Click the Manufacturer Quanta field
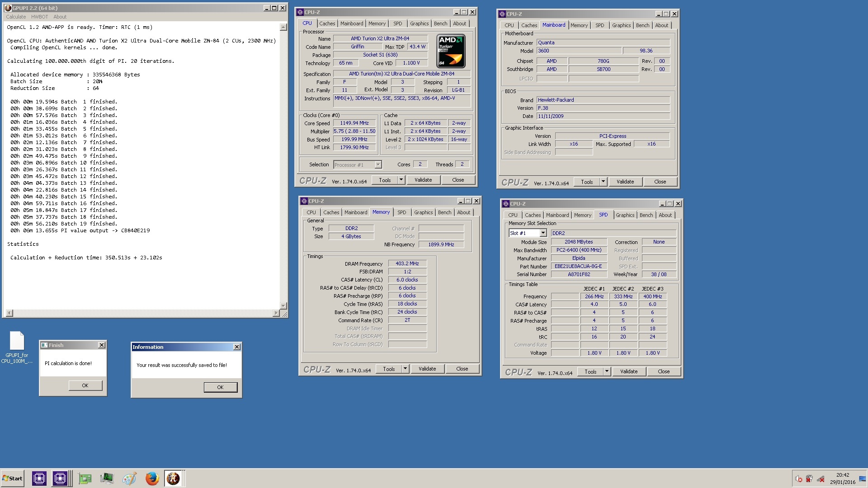The image size is (868, 488). click(603, 42)
